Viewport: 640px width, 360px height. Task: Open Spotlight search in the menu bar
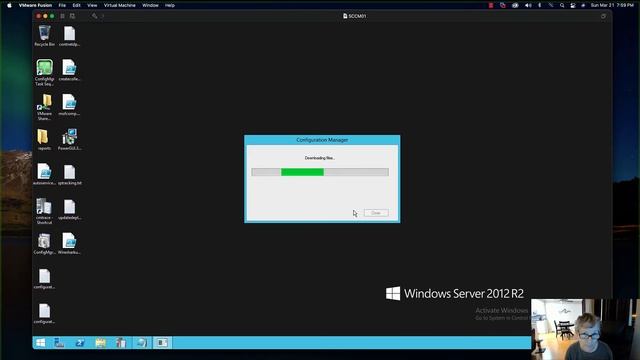(x=562, y=5)
